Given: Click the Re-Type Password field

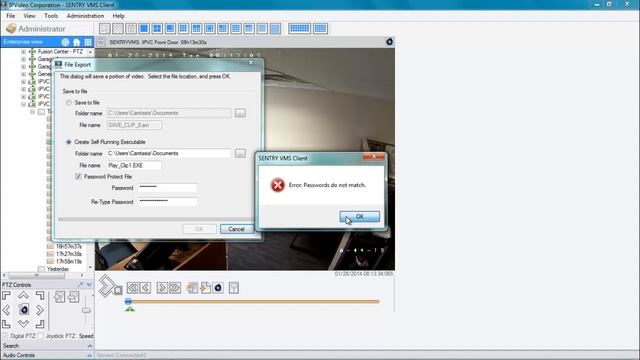Looking at the screenshot, I should coord(167,202).
